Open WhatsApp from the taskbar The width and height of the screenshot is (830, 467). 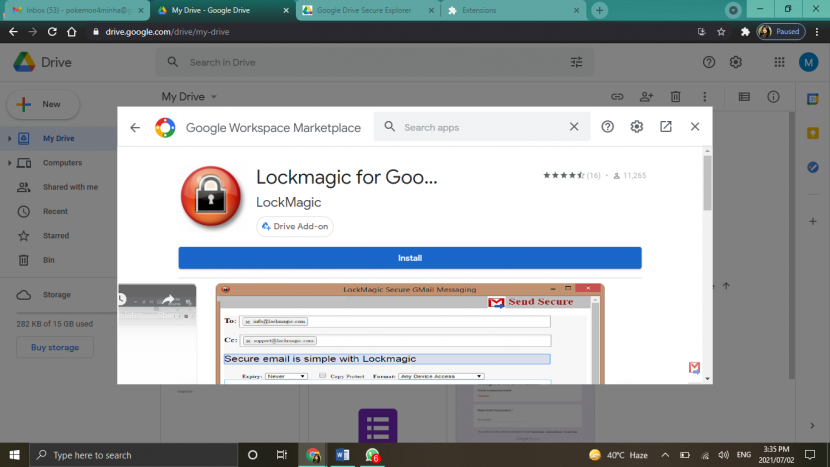[372, 455]
